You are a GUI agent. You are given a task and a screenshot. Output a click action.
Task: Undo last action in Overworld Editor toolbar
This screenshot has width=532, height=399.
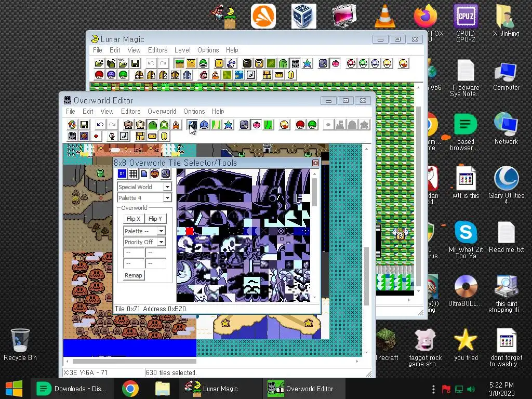coord(100,125)
